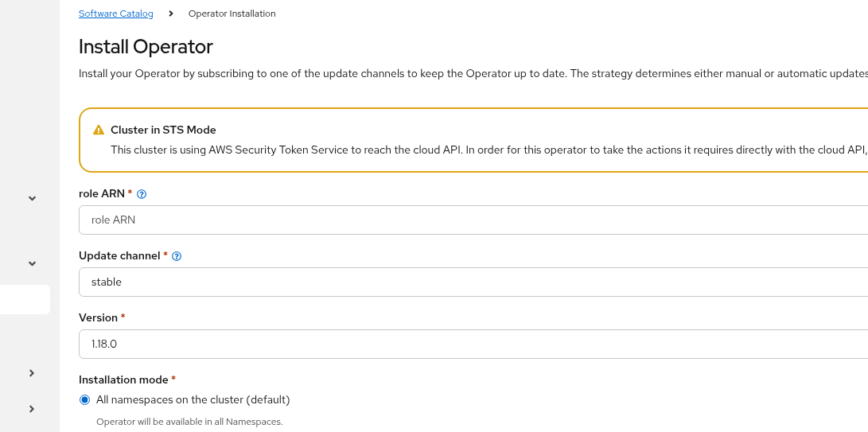The image size is (868, 432).
Task: Click the Install Operator page heading
Action: pyautogui.click(x=146, y=46)
